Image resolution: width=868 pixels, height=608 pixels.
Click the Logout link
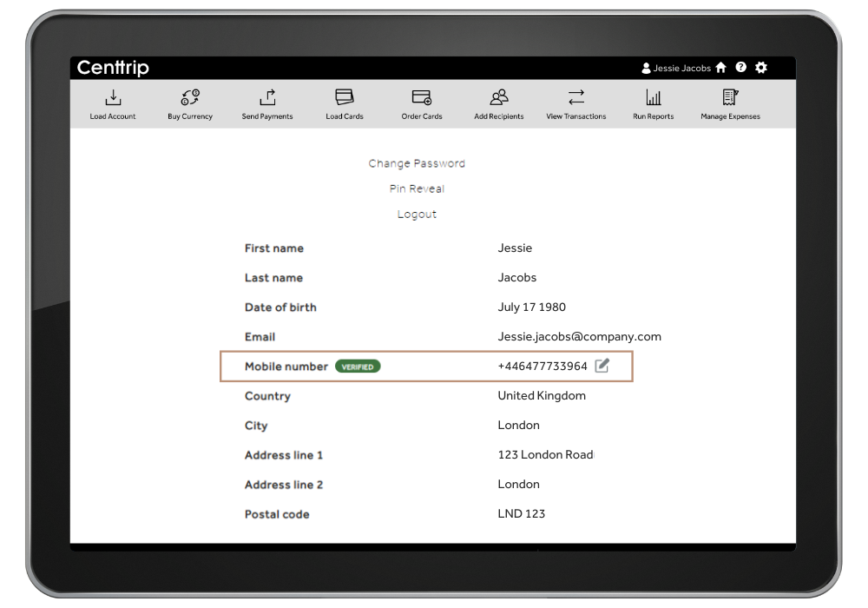pyautogui.click(x=417, y=215)
